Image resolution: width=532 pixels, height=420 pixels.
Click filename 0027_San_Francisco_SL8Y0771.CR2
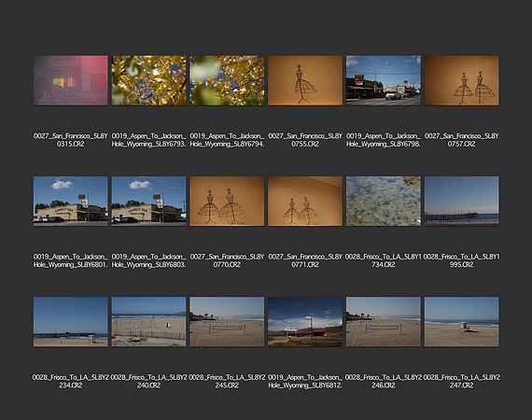(305, 260)
